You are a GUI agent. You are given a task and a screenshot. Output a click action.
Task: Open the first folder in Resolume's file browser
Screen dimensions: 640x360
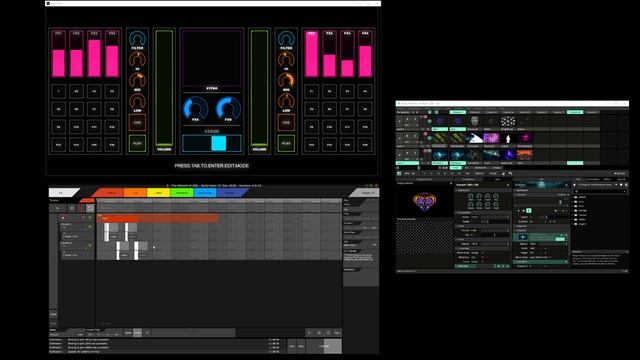580,197
